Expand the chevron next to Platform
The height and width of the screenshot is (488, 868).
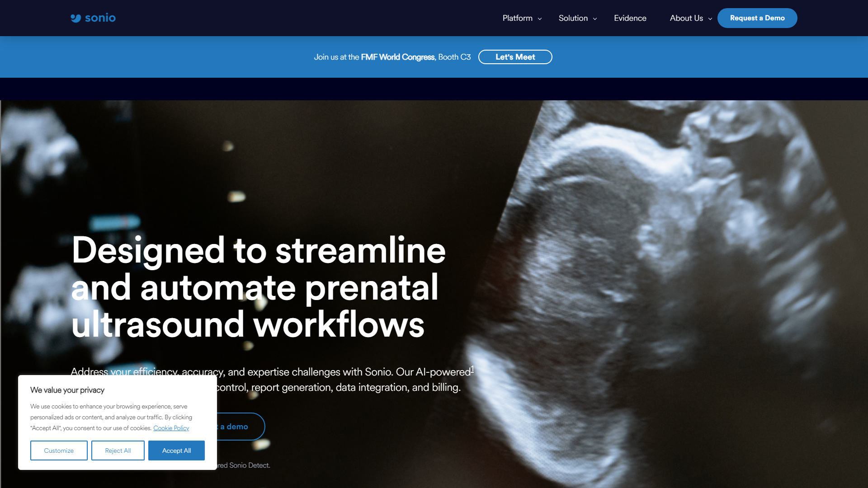tap(540, 19)
